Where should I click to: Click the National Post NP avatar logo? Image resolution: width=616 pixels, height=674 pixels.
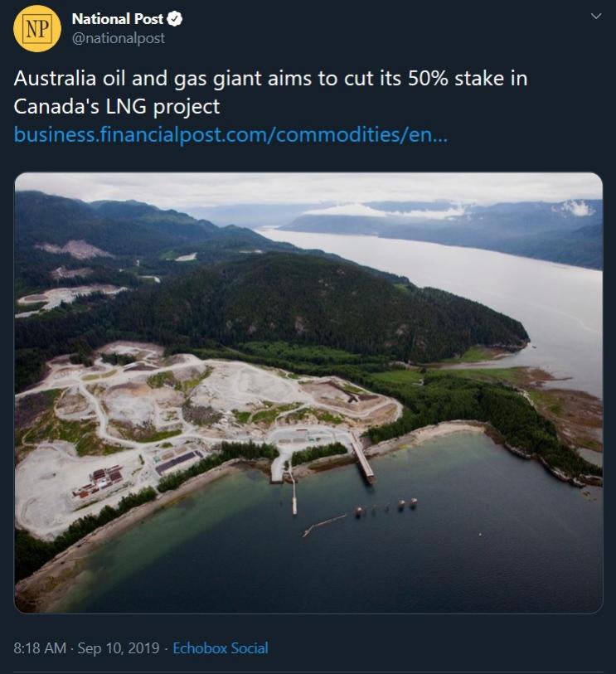pos(37,28)
